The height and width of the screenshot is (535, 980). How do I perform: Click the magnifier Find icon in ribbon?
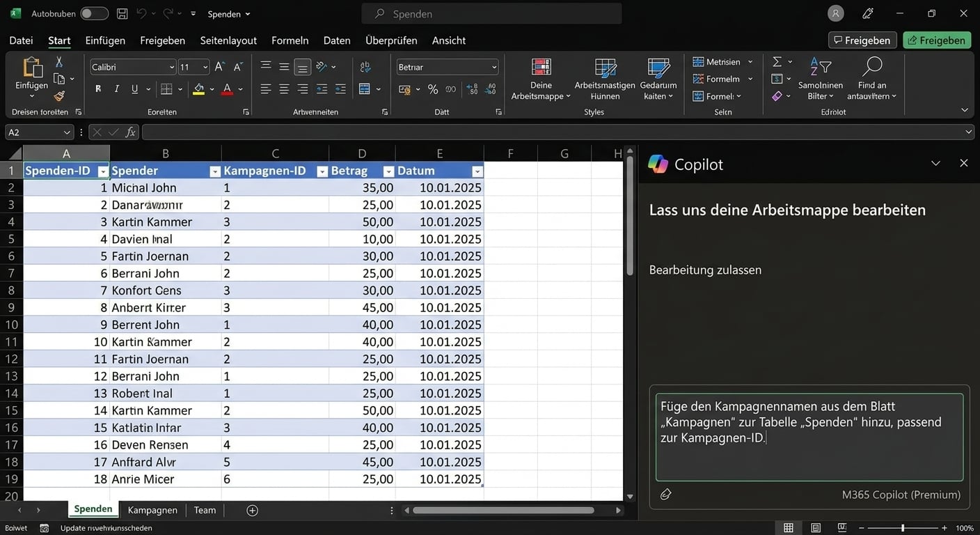point(872,66)
